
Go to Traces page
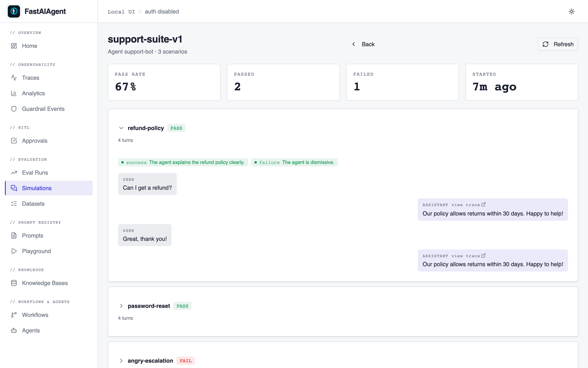pyautogui.click(x=49, y=78)
